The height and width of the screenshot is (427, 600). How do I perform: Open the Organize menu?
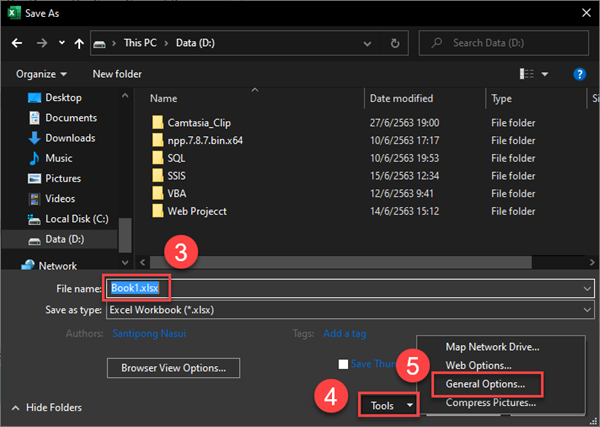coord(41,74)
